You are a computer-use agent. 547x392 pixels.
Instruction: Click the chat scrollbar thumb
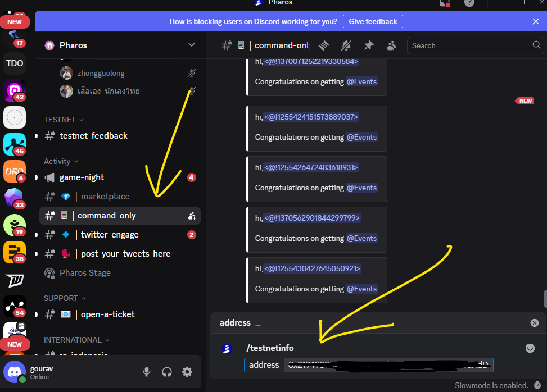click(545, 299)
